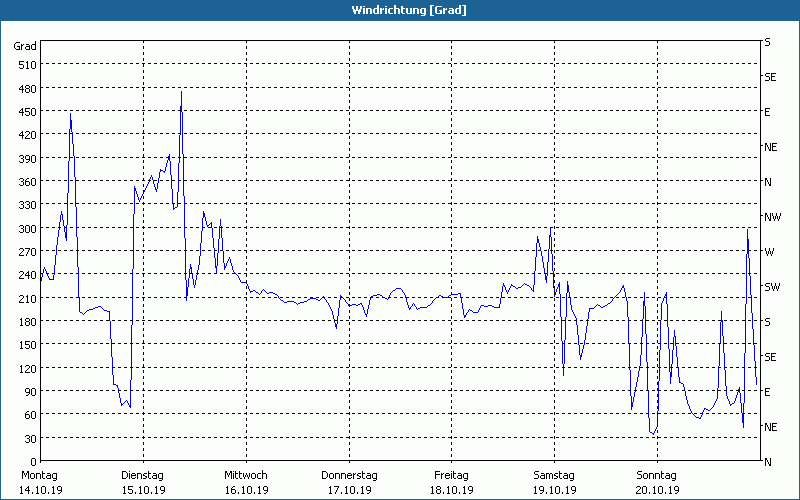The image size is (800, 500).
Task: Select the "150" axis value
Action: 27,345
